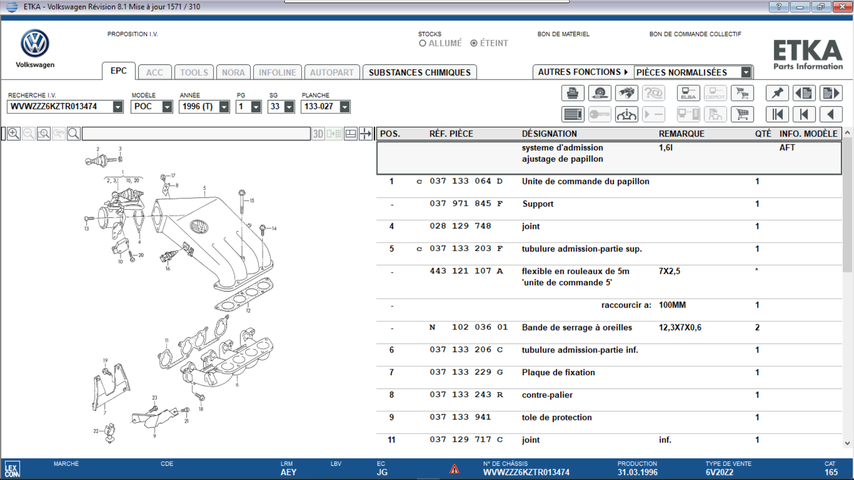854x480 pixels.
Task: Go to previous illustration page icon
Action: pyautogui.click(x=804, y=93)
